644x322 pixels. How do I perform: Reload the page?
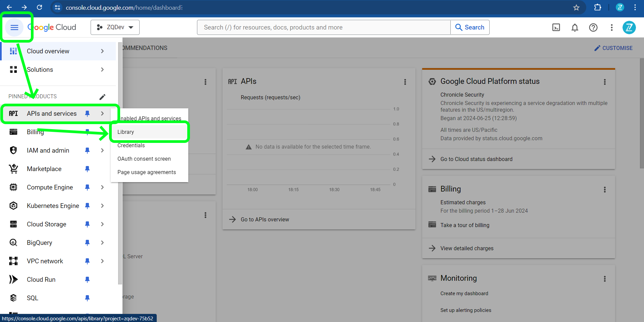(39, 7)
